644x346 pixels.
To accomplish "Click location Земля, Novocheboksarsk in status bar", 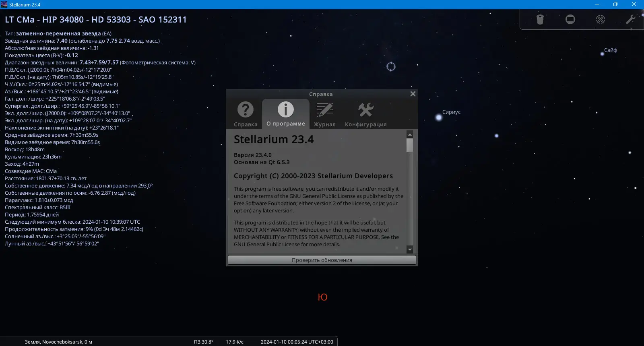I will pos(58,342).
